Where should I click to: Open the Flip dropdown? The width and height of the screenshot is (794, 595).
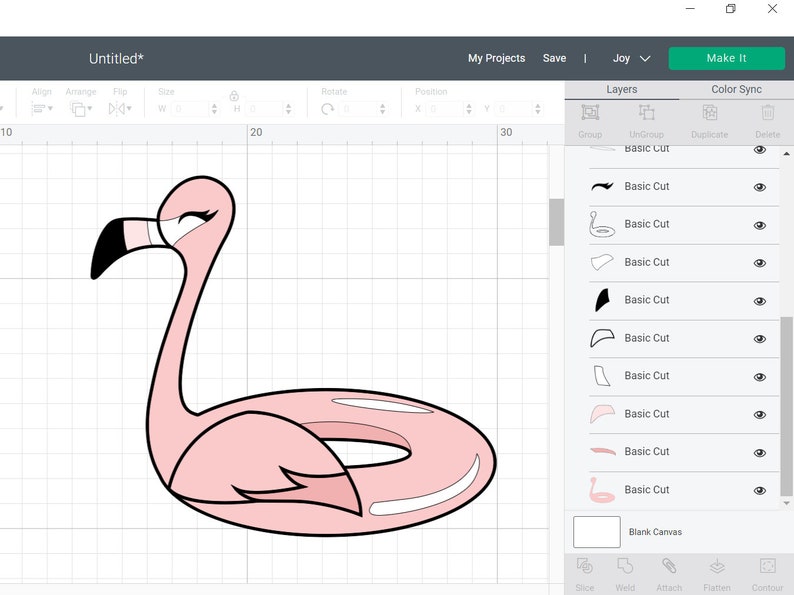click(120, 108)
